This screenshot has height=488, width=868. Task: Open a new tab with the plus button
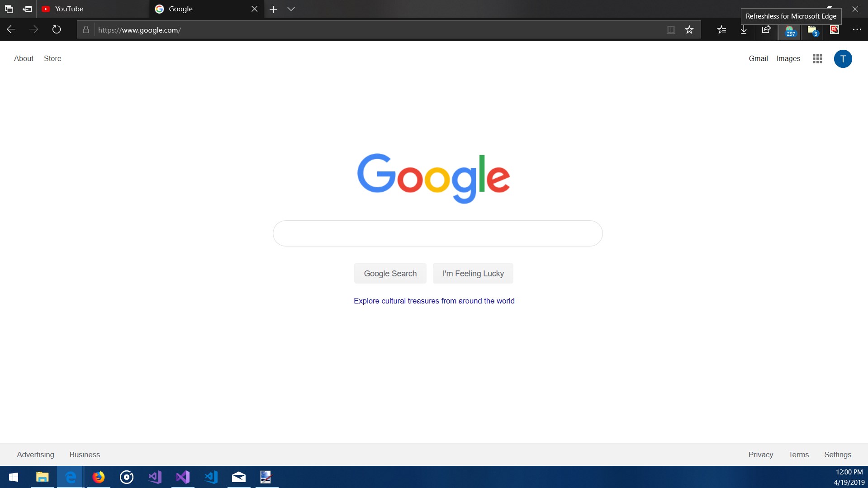(x=273, y=9)
